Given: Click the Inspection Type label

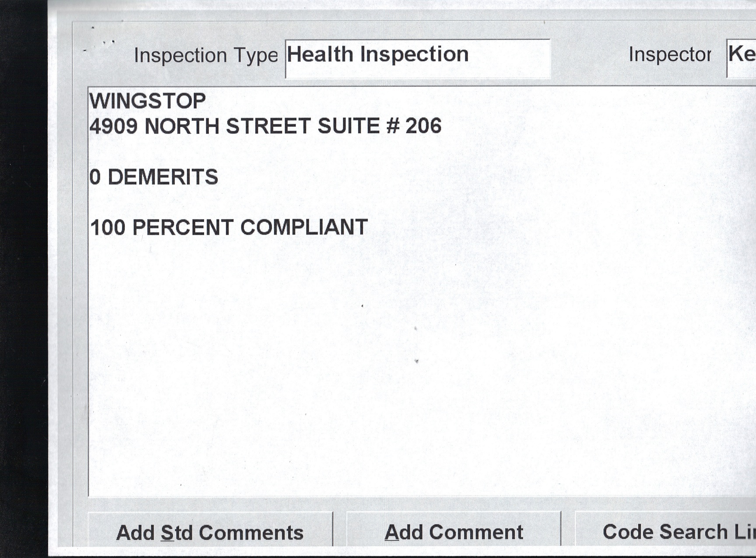Looking at the screenshot, I should 206,56.
